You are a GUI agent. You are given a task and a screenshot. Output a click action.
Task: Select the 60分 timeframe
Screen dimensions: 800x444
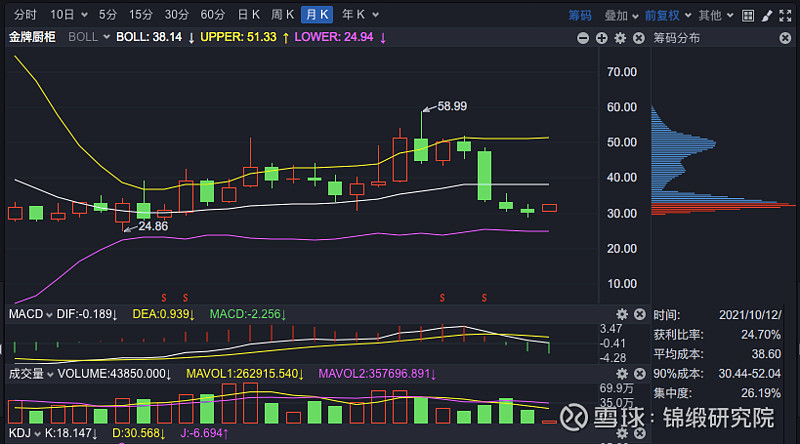coord(212,15)
